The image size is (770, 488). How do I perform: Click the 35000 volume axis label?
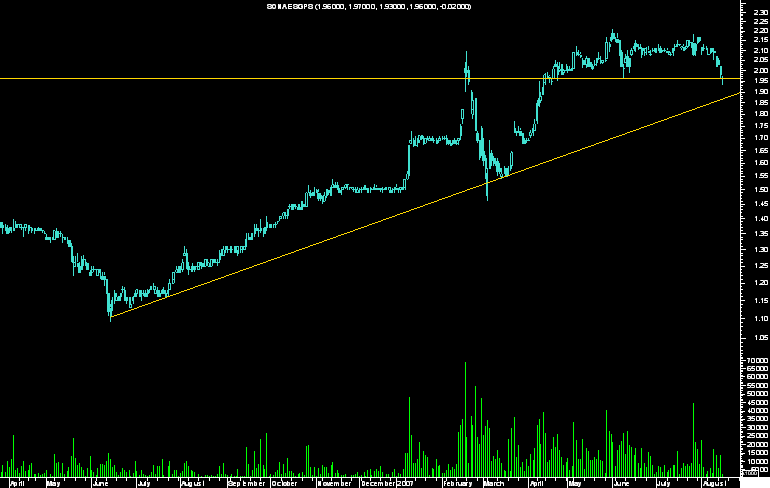click(x=758, y=419)
